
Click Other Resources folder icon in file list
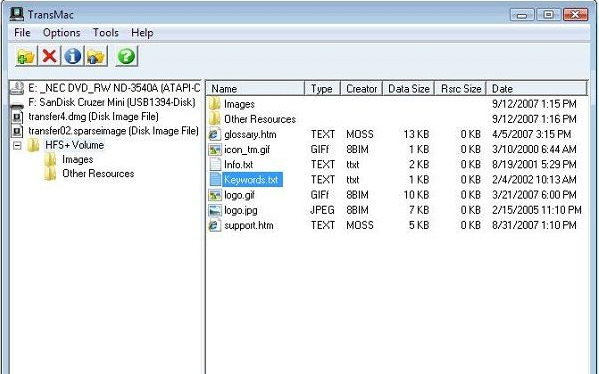click(215, 119)
